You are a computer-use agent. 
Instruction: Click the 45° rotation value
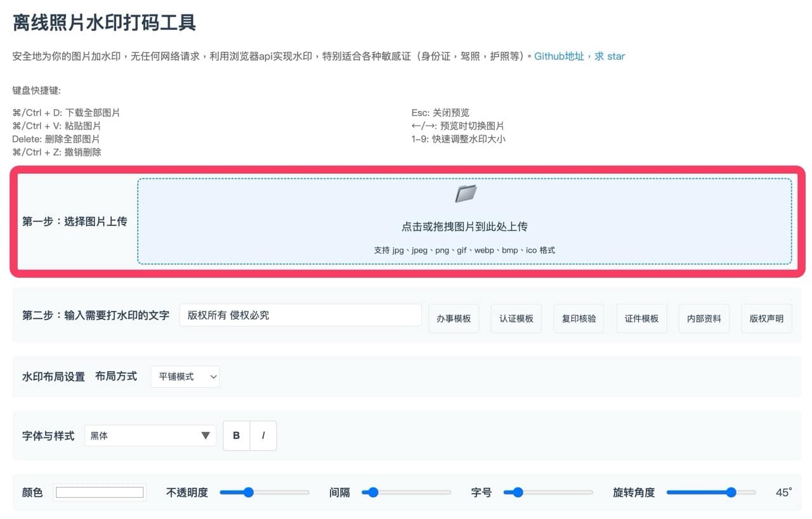coord(784,492)
